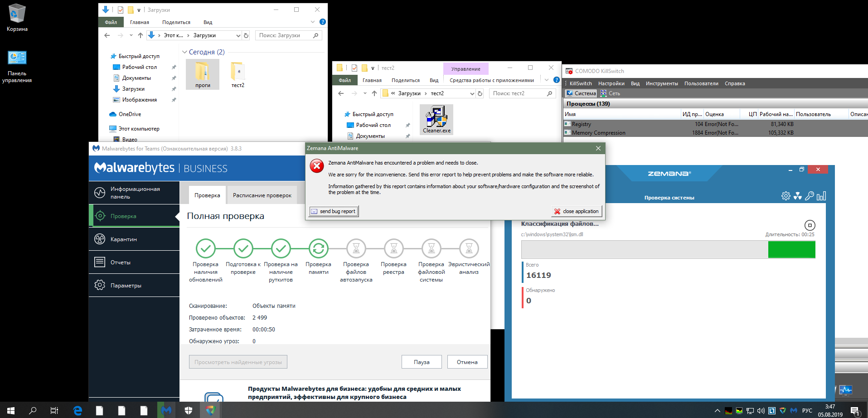Switch to Сеть tab in KillSwitch
The width and height of the screenshot is (868, 418).
(x=610, y=93)
